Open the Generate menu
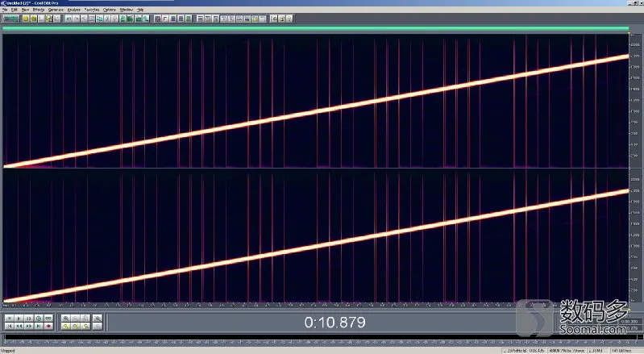644x354 pixels. click(56, 10)
